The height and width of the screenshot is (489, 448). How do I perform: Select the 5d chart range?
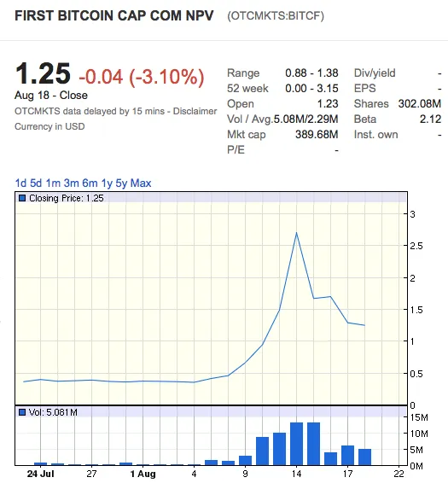coord(36,183)
